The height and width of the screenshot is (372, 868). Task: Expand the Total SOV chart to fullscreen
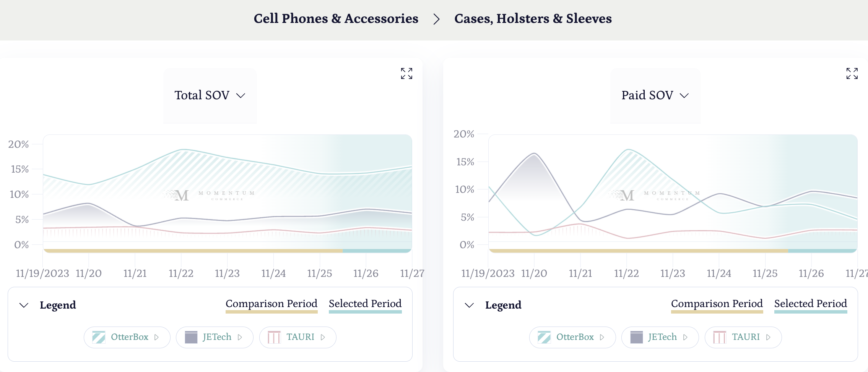tap(406, 73)
